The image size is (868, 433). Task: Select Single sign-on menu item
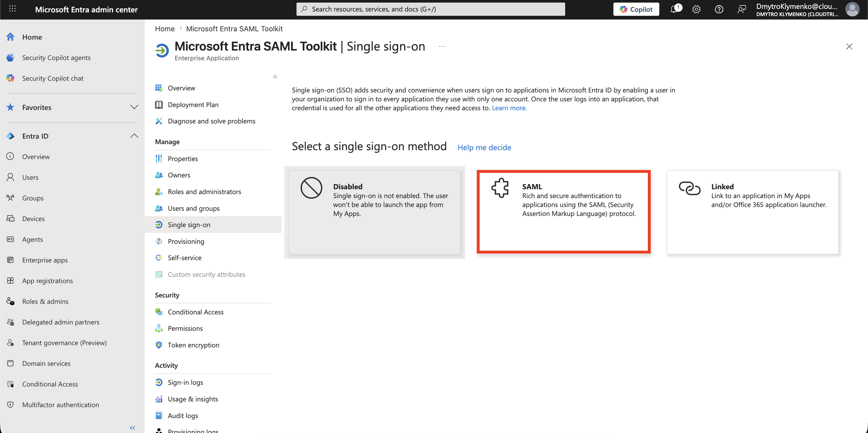point(213,225)
